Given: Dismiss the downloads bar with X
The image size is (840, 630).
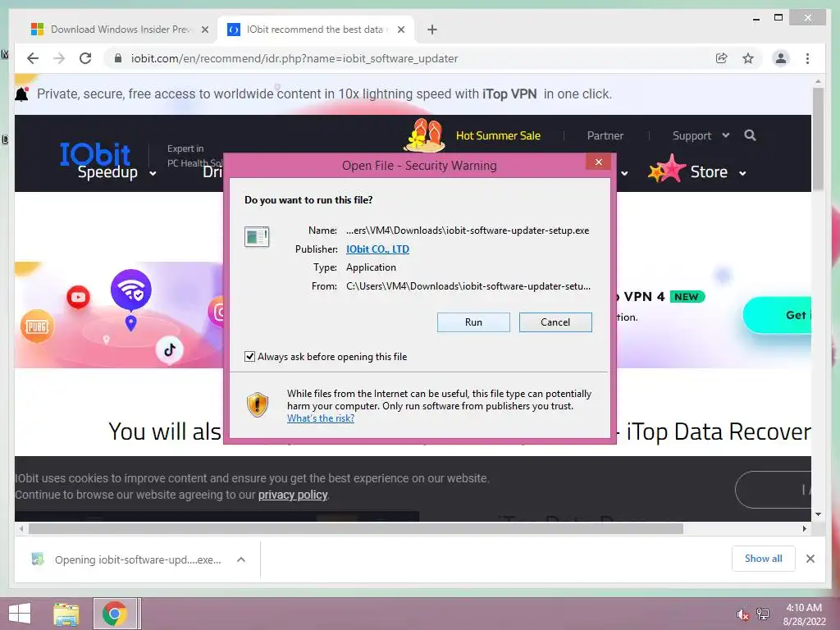Looking at the screenshot, I should point(810,559).
